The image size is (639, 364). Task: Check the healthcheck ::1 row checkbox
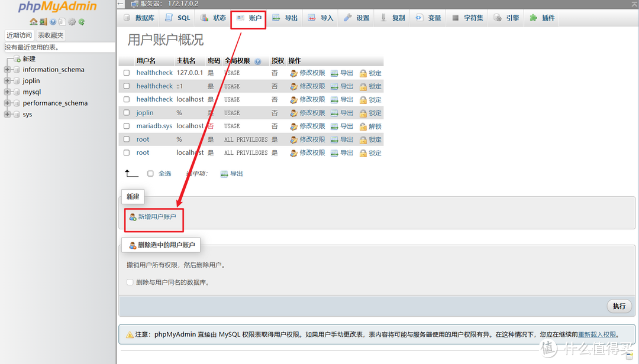tap(127, 86)
